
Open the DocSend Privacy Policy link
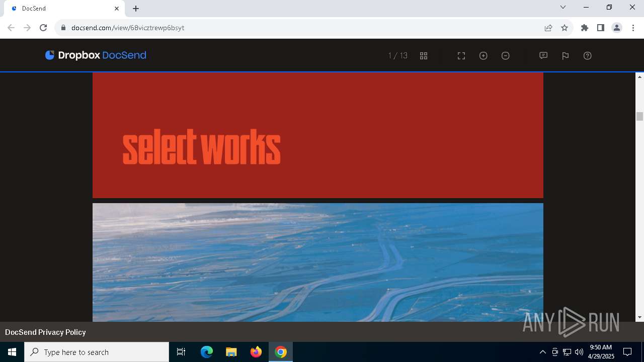pos(45,332)
